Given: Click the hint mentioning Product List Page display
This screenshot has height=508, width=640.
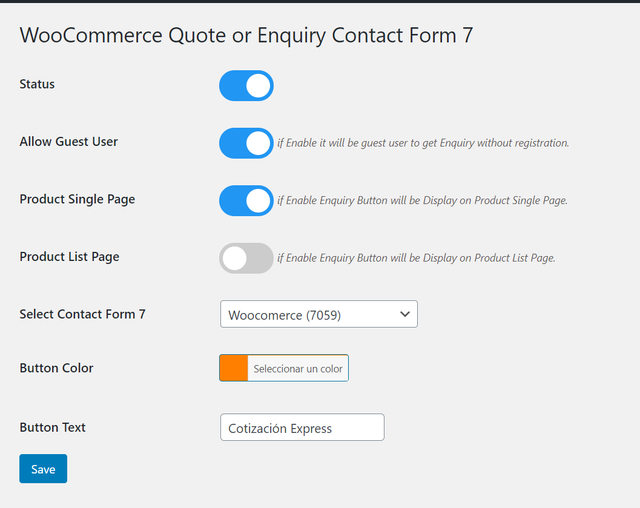Looking at the screenshot, I should pos(416,258).
